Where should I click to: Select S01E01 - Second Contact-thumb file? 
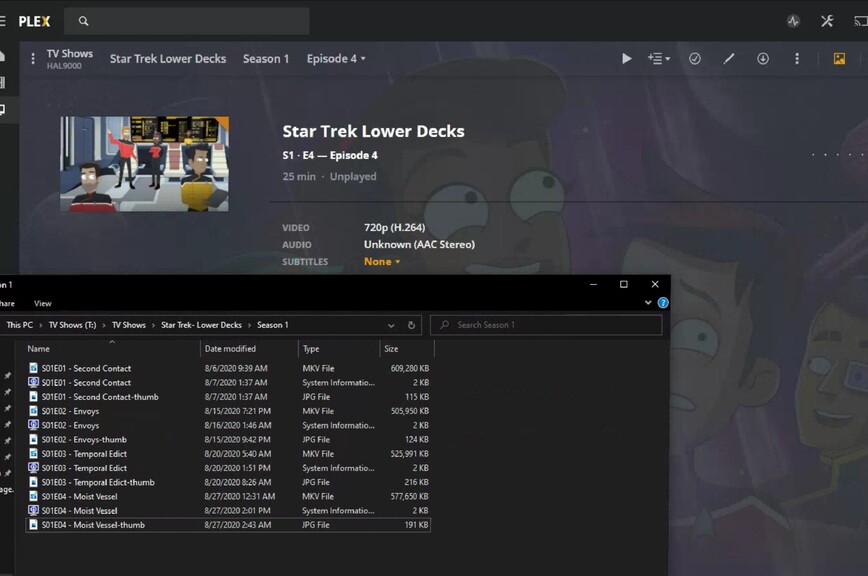point(228,397)
